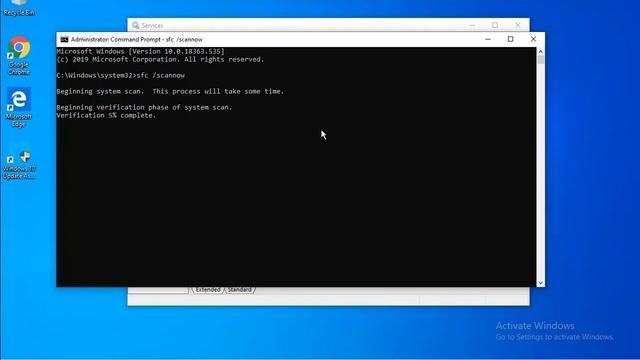Close the Command Prompt window
The height and width of the screenshot is (360, 640).
coord(533,39)
